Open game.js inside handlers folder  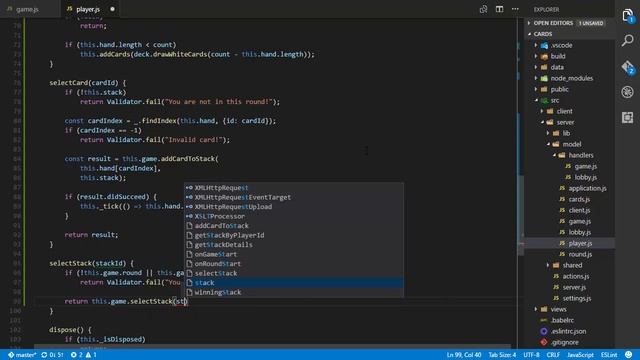tap(585, 167)
